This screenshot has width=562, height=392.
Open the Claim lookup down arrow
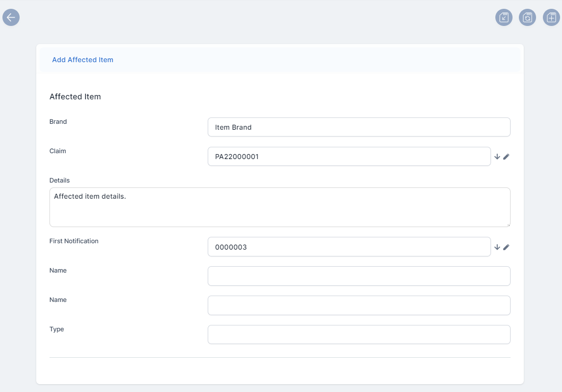(x=497, y=157)
